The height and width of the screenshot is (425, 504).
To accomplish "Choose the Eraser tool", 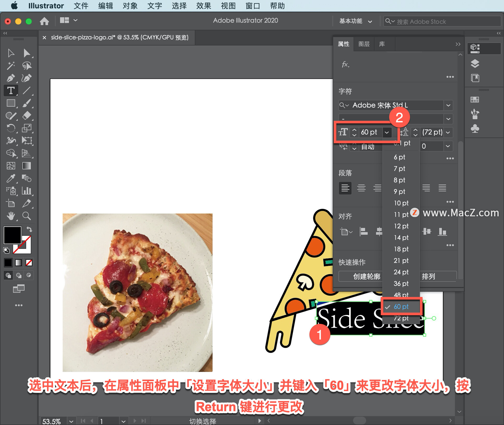I will click(x=27, y=116).
